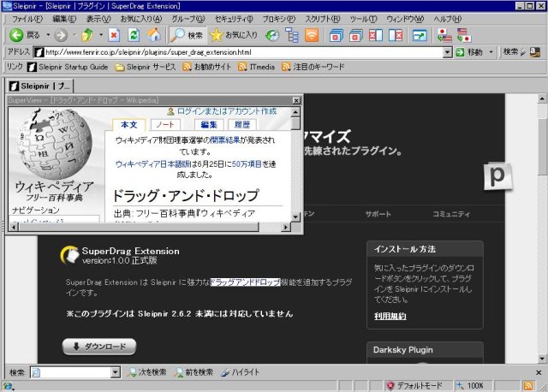The height and width of the screenshot is (392, 548).
Task: Click 次を検索 find next button
Action: [146, 372]
